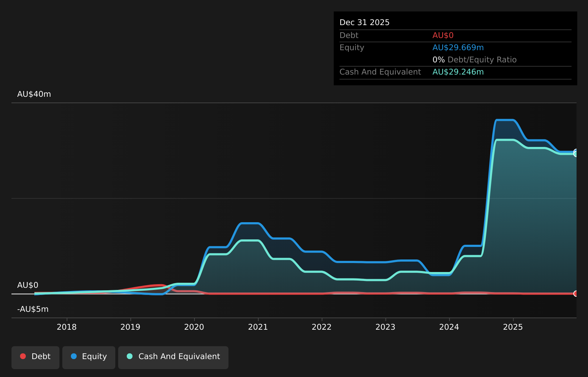
Task: Click the red AU$0 debt value in tooltip
Action: (443, 35)
